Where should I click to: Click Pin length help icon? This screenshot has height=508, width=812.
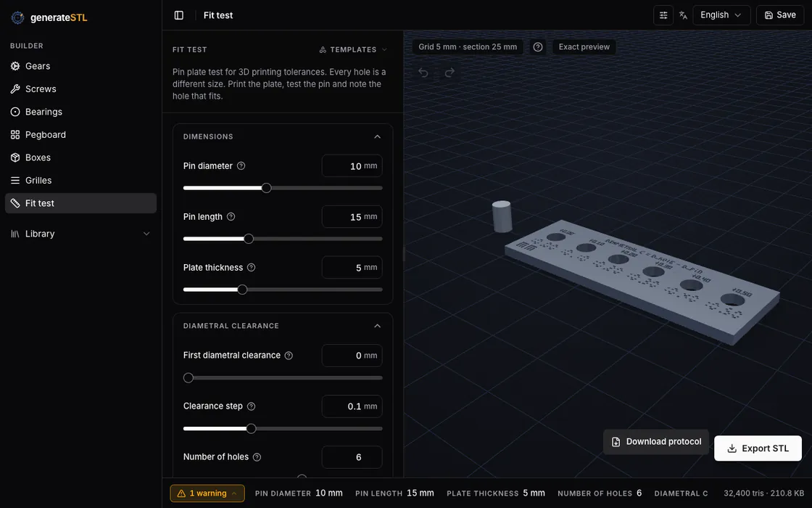click(x=231, y=217)
